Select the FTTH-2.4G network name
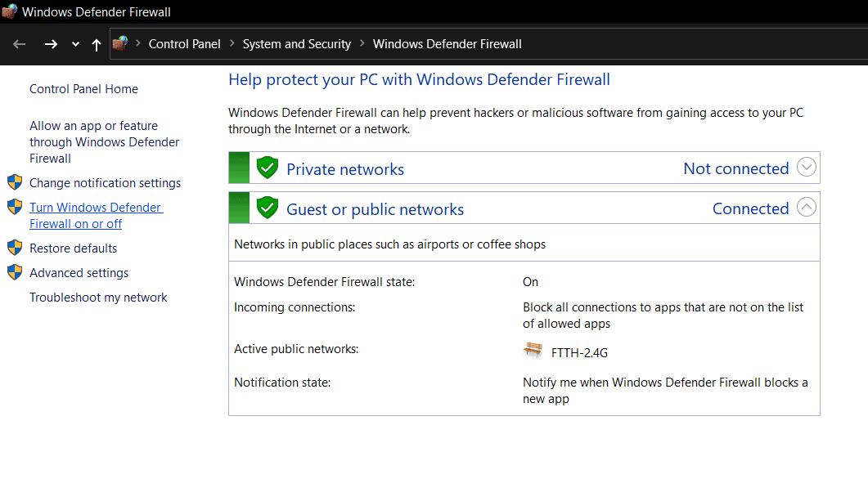Viewport: 868px width, 479px height. tap(579, 353)
